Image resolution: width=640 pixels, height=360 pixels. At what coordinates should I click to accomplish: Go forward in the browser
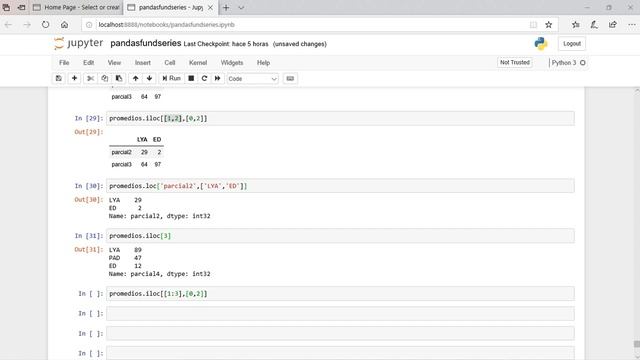[27, 25]
